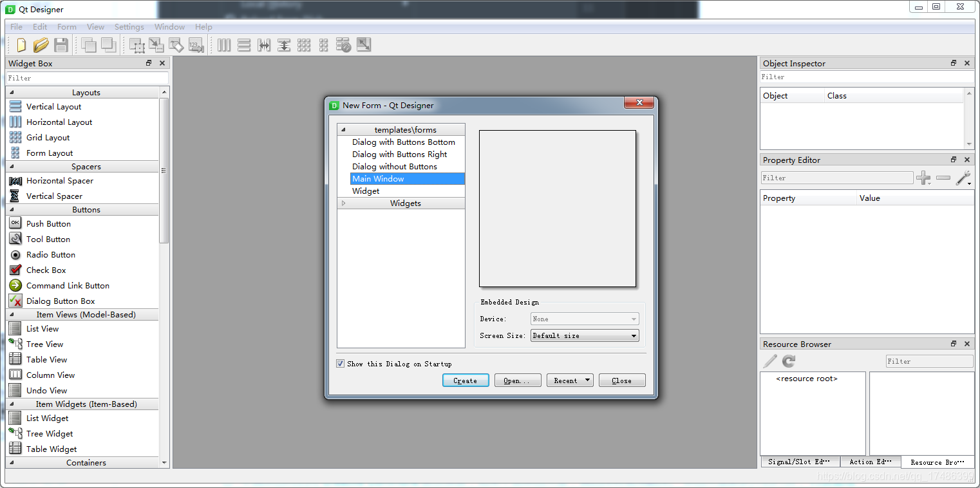Select the Edit Signals/Slots mode icon
This screenshot has width=980, height=488.
(156, 45)
